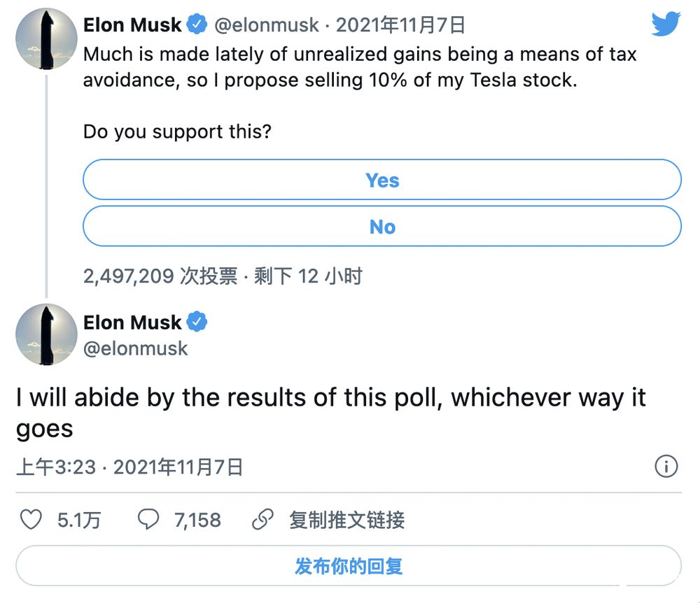Click the Twitter bird logo
The image size is (700, 603).
(666, 24)
